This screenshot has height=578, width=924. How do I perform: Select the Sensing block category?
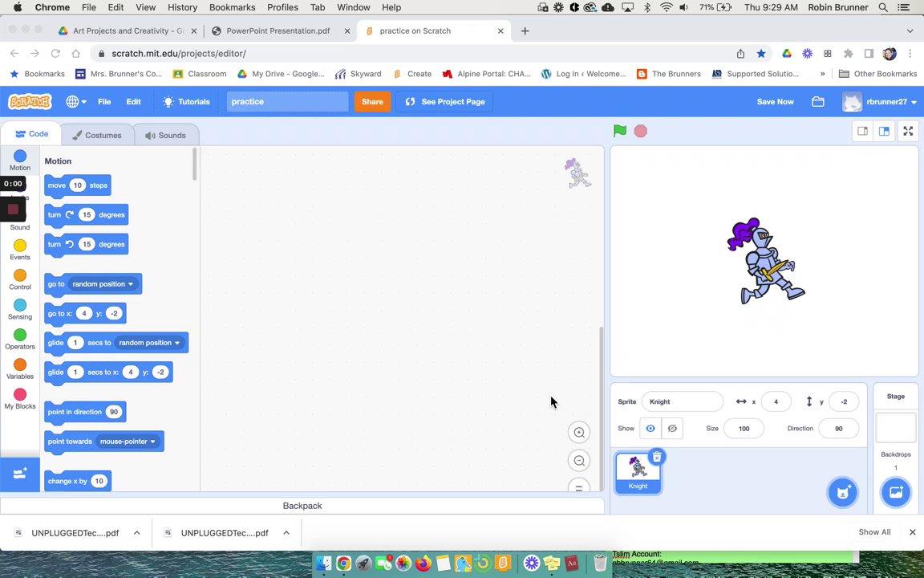pyautogui.click(x=20, y=309)
